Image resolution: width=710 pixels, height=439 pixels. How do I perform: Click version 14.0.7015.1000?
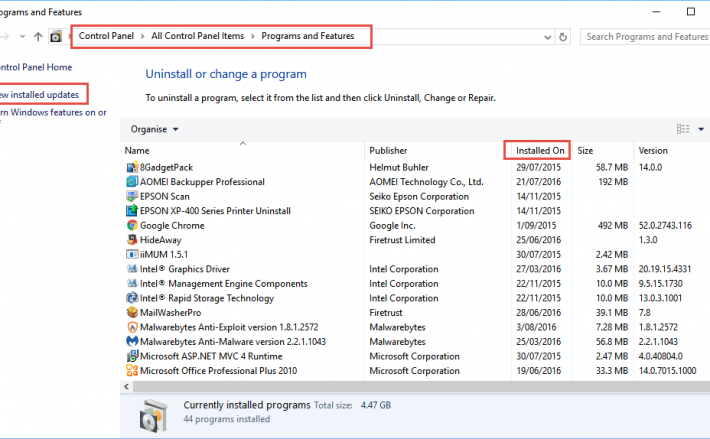(667, 371)
